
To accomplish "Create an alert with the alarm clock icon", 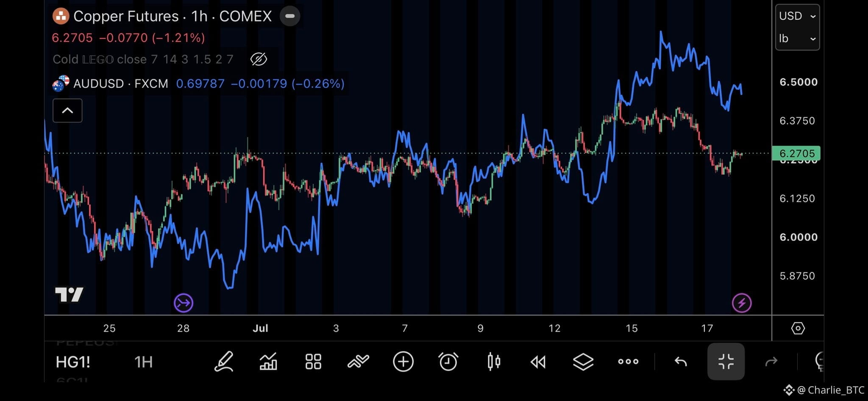I will [x=448, y=362].
